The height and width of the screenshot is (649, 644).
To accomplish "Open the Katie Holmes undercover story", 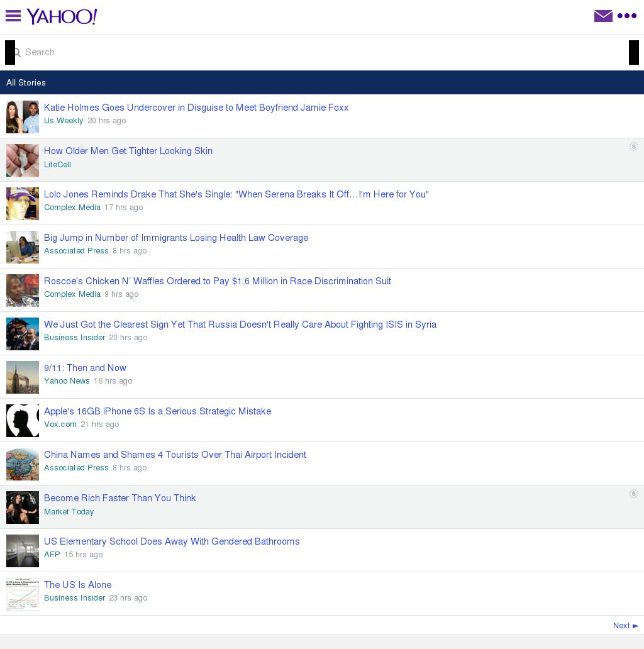I will (196, 108).
